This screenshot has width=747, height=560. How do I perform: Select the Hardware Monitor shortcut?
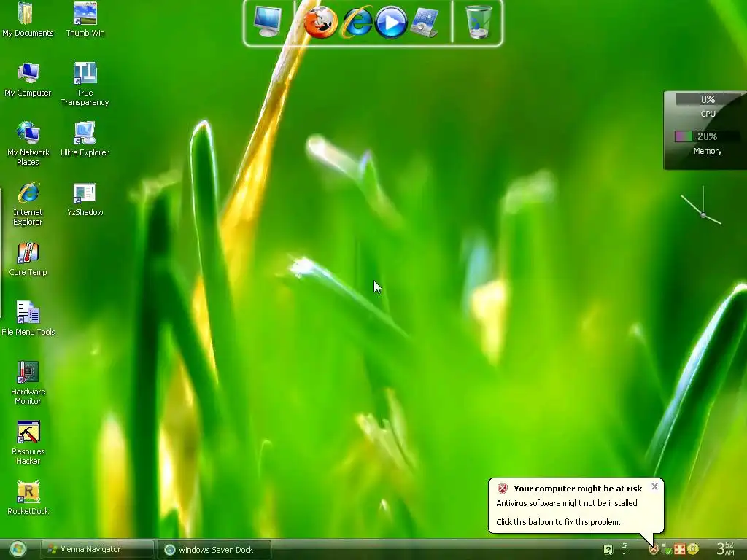[28, 384]
